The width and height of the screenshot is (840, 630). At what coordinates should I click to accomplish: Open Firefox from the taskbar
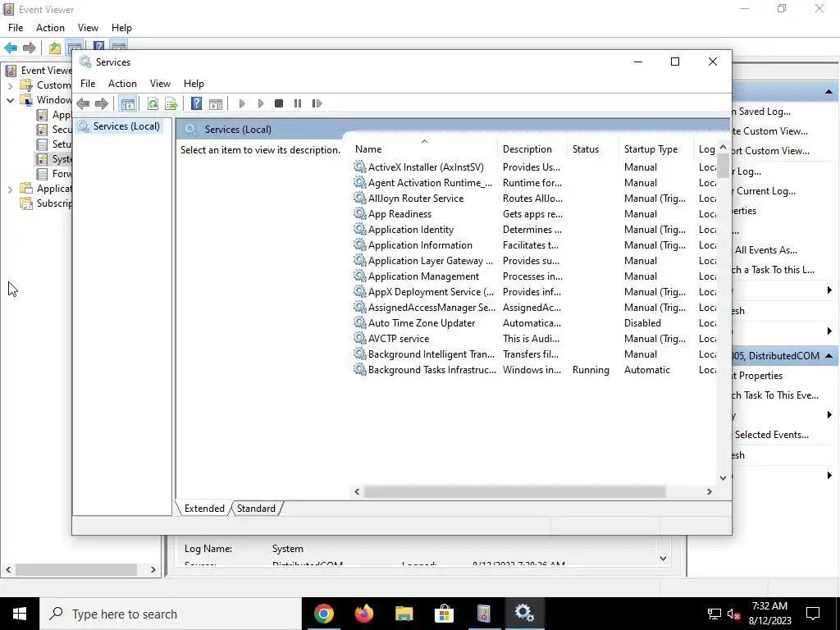coord(363,614)
